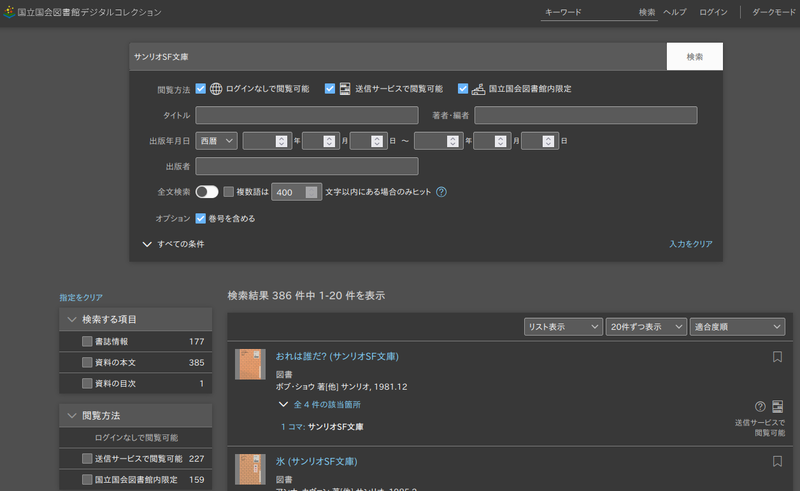The image size is (800, 491).
Task: Click the globe icon for ログインなしで閲覧可能
Action: click(216, 88)
